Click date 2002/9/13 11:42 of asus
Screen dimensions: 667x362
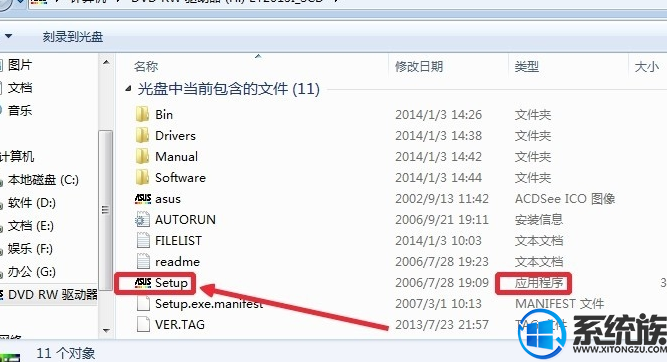click(x=442, y=198)
